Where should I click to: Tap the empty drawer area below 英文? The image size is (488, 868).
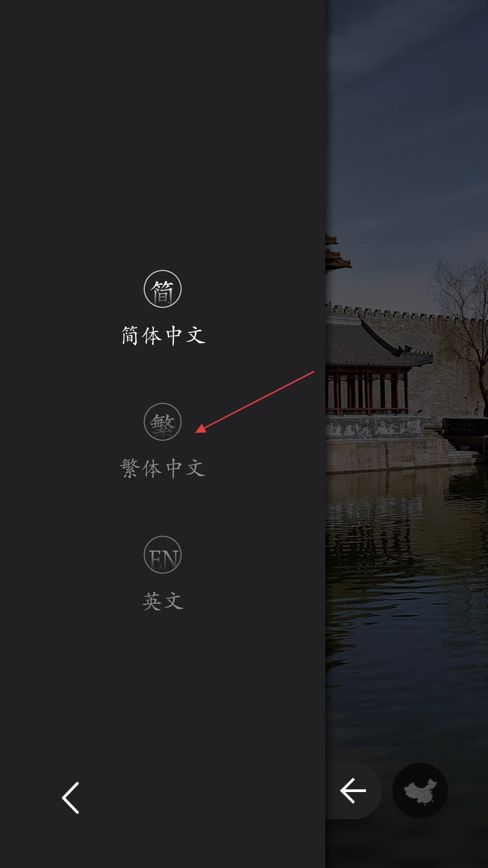[163, 692]
